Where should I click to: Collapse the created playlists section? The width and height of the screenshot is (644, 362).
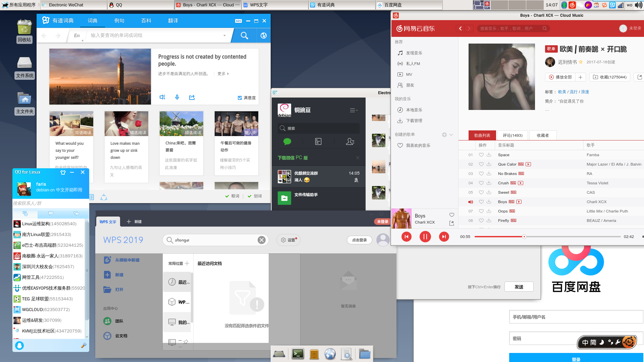[x=451, y=135]
